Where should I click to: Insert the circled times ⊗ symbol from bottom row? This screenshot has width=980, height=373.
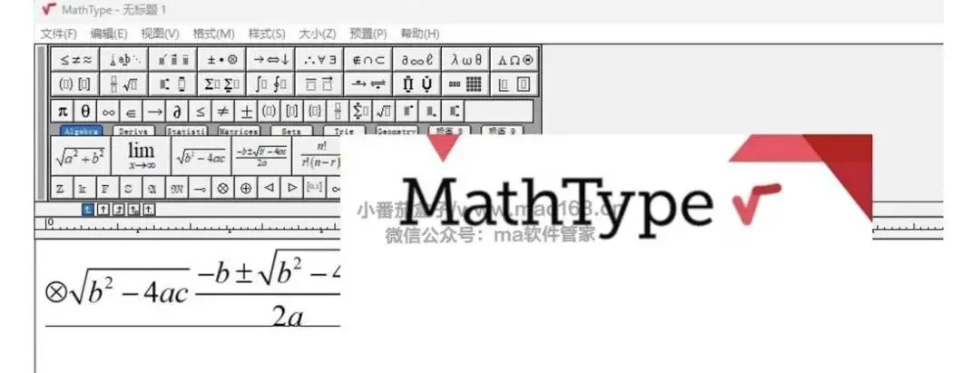[x=222, y=188]
